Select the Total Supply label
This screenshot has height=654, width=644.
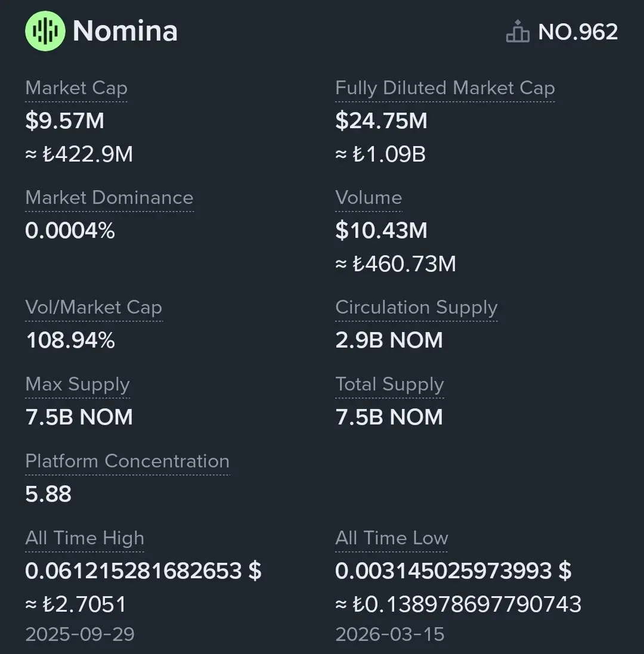tap(389, 385)
